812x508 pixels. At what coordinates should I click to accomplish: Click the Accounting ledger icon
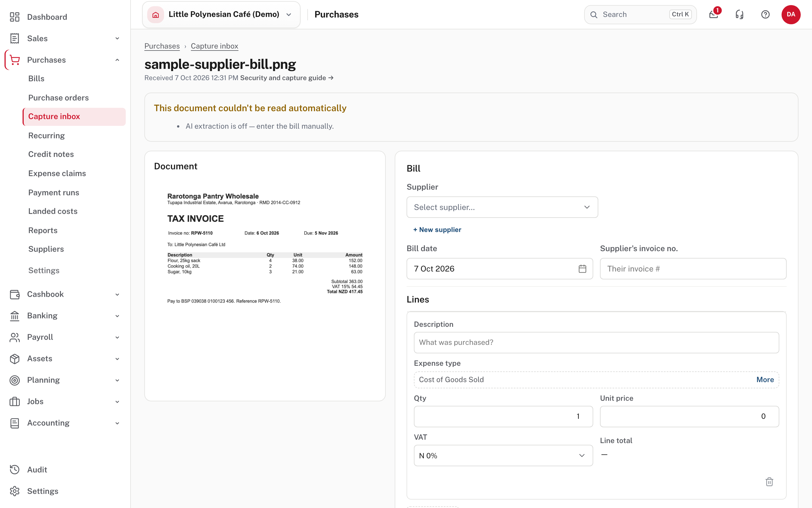click(x=14, y=423)
